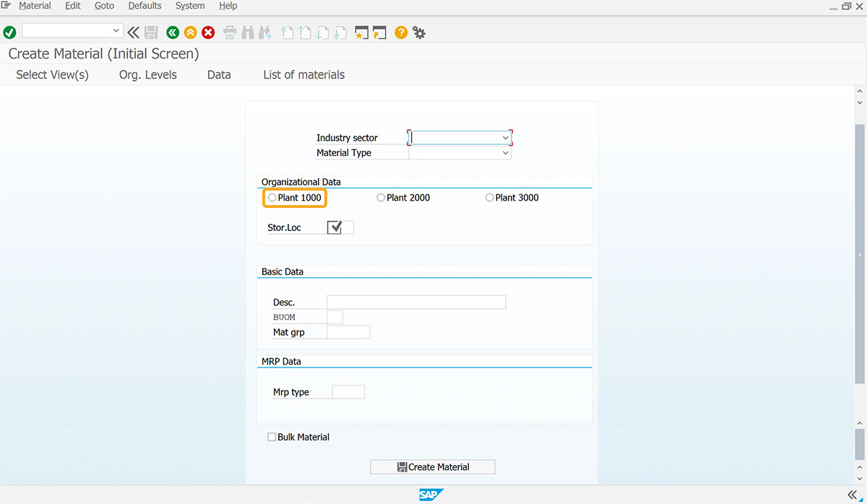Click the Find binoculars icon
The width and height of the screenshot is (867, 504).
coord(247,32)
